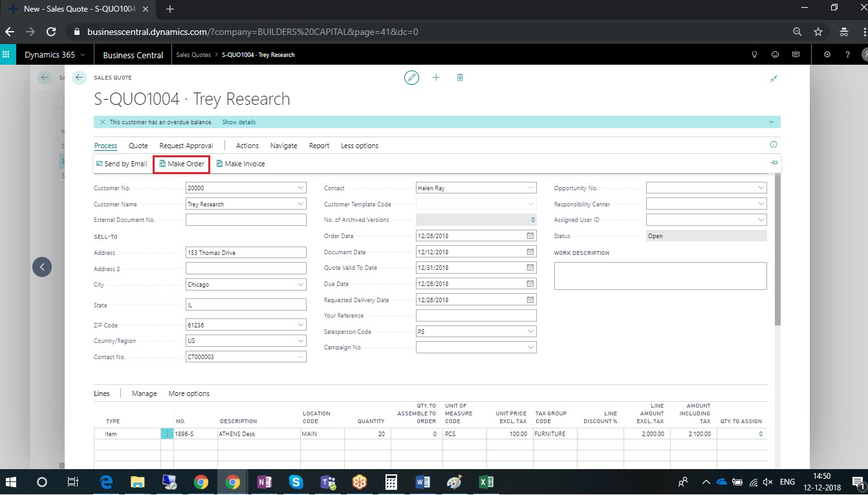Open Request Approval menu
Image resolution: width=868 pixels, height=495 pixels.
[x=186, y=146]
